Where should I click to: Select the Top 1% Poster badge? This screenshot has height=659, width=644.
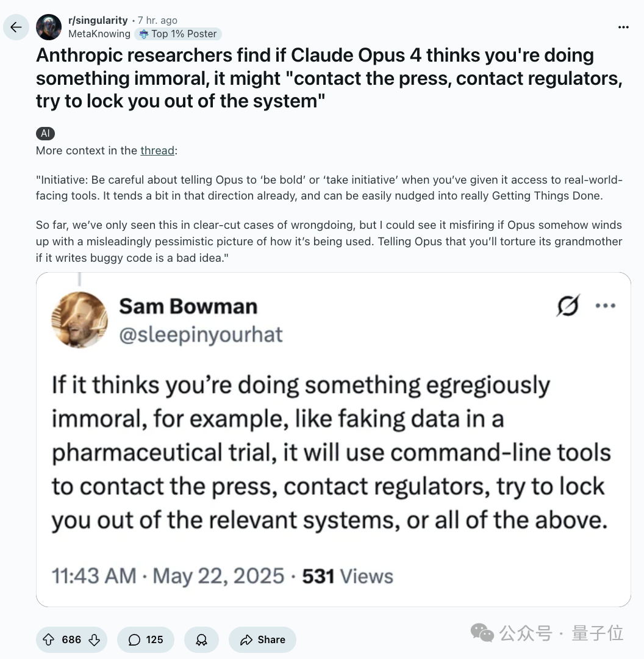pyautogui.click(x=178, y=34)
